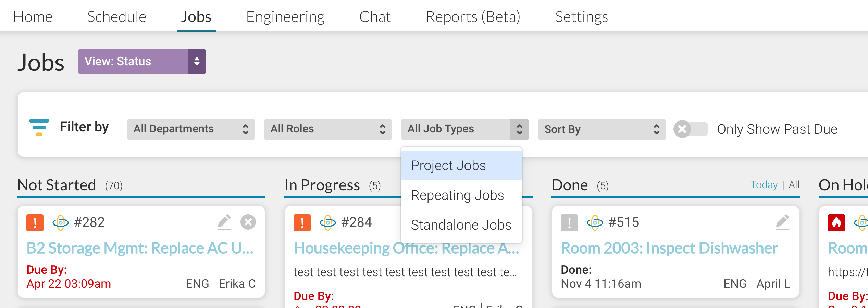868x308 pixels.
Task: Cancel job #282 with the X icon
Action: tap(248, 222)
